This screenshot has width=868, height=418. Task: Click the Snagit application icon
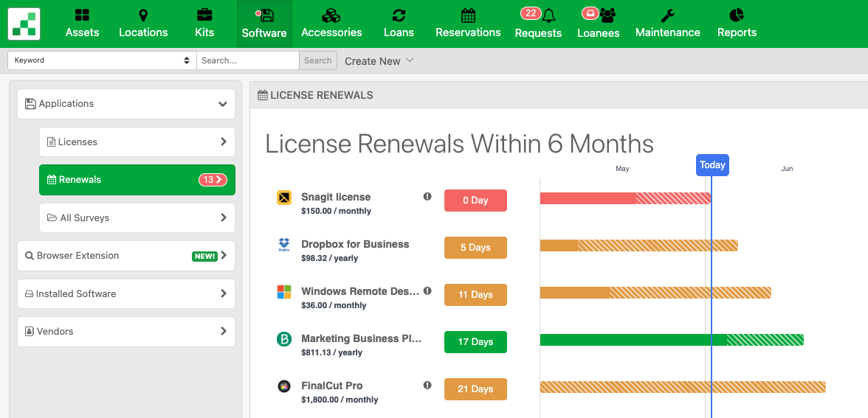pos(284,198)
